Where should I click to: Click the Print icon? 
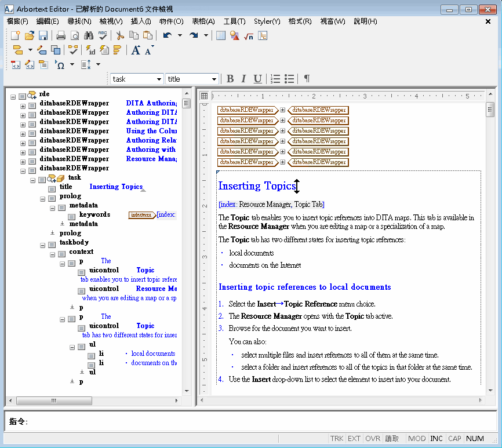(61, 35)
